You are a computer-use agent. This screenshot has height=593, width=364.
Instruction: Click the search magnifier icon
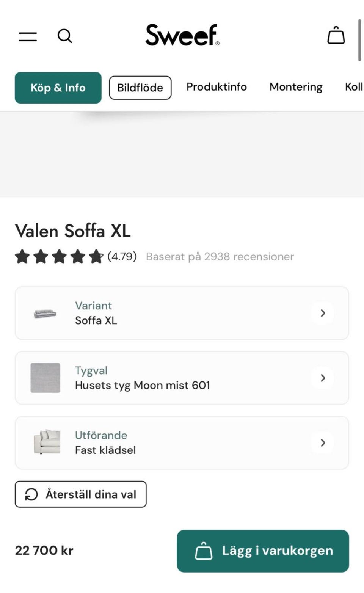(x=65, y=36)
